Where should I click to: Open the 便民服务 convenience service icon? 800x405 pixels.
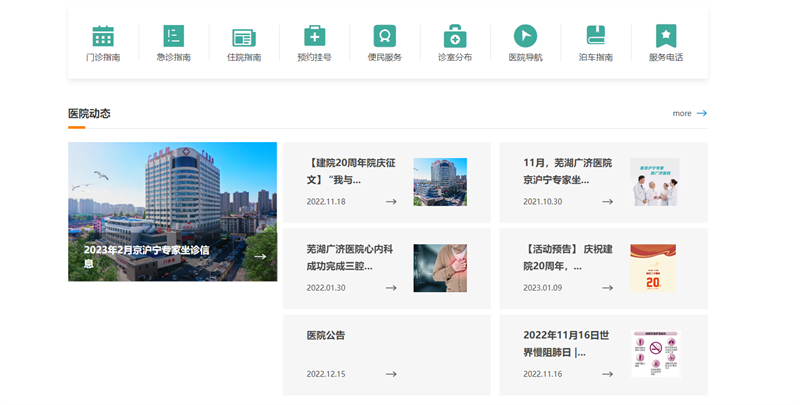(x=385, y=36)
